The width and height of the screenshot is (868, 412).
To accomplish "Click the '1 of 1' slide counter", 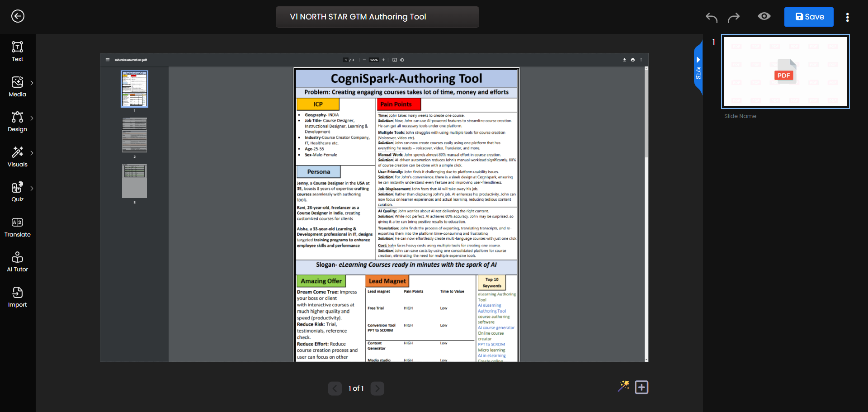I will tap(356, 388).
